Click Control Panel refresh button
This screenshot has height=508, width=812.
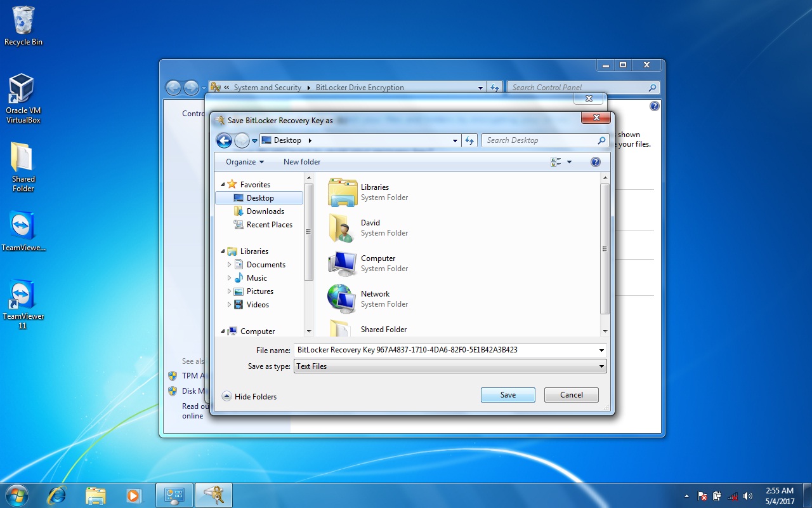click(x=495, y=88)
